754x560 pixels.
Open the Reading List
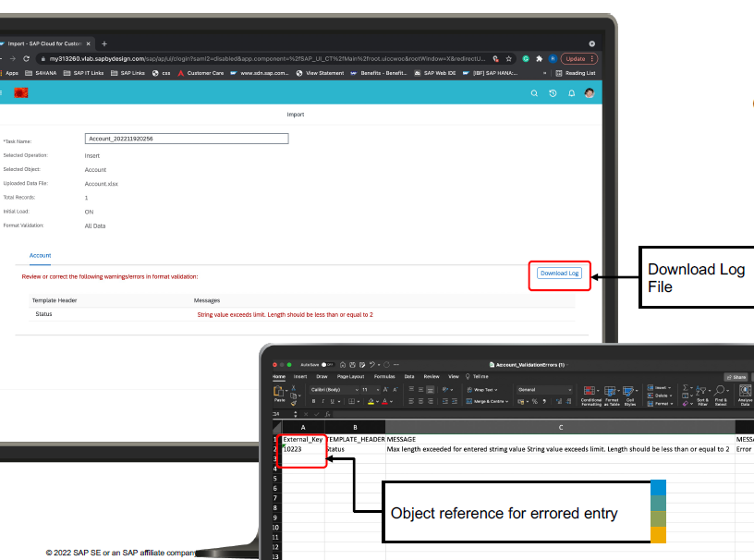[576, 73]
